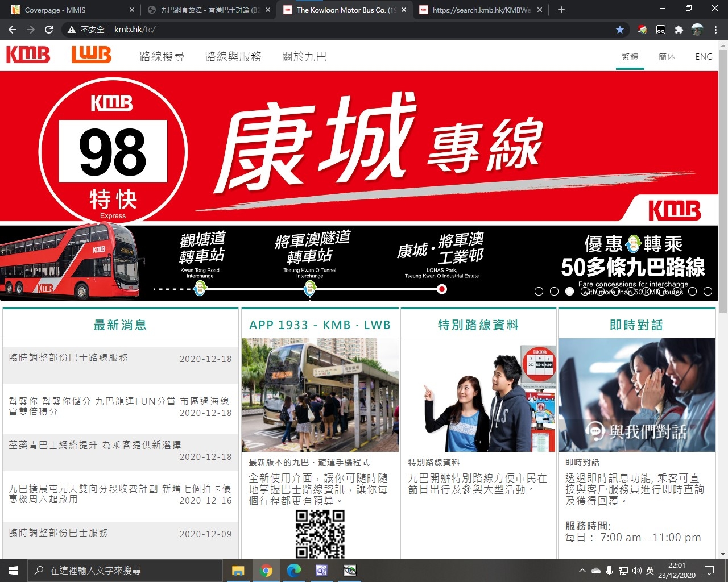Open the 路線與服務 menu

click(233, 56)
